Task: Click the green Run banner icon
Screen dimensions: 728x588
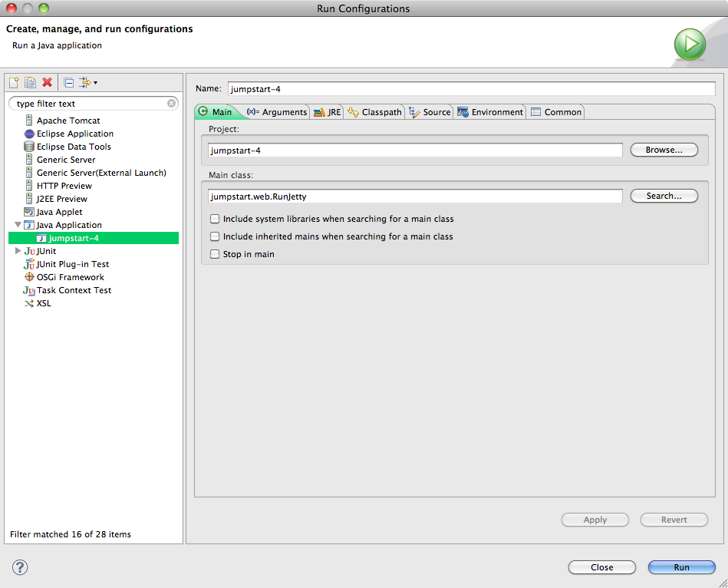Action: (x=690, y=45)
